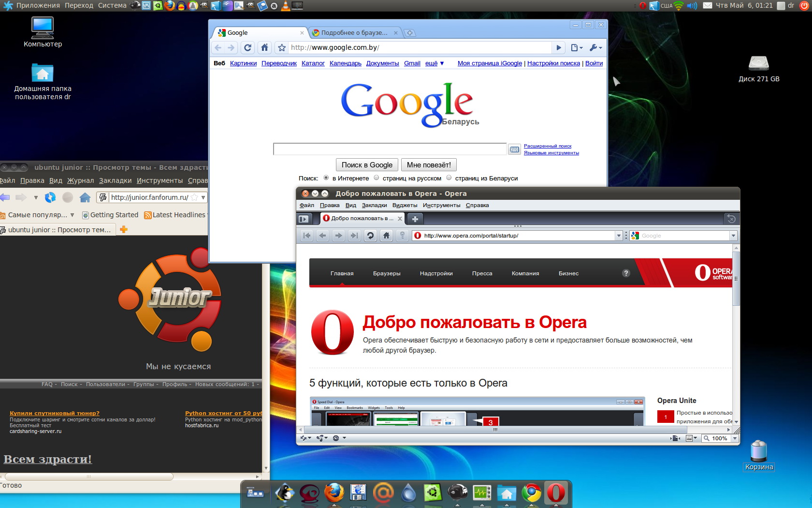Viewport: 812px width, 508px height.
Task: Click the 'Мне повезёт!' button
Action: pyautogui.click(x=429, y=165)
